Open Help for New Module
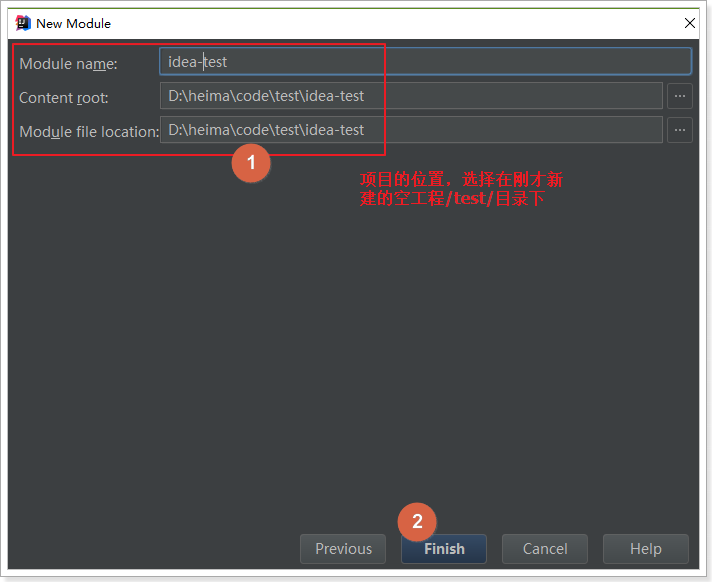712x582 pixels. click(646, 549)
